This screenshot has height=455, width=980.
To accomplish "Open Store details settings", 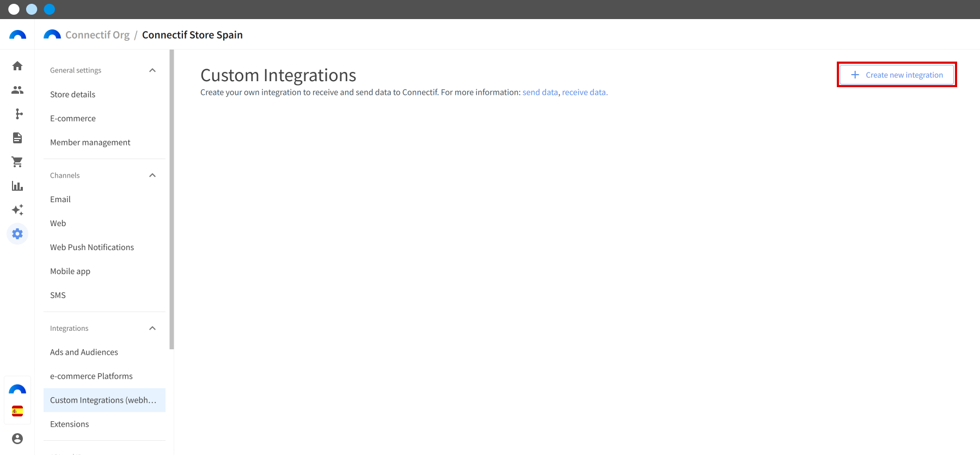I will [105, 94].
